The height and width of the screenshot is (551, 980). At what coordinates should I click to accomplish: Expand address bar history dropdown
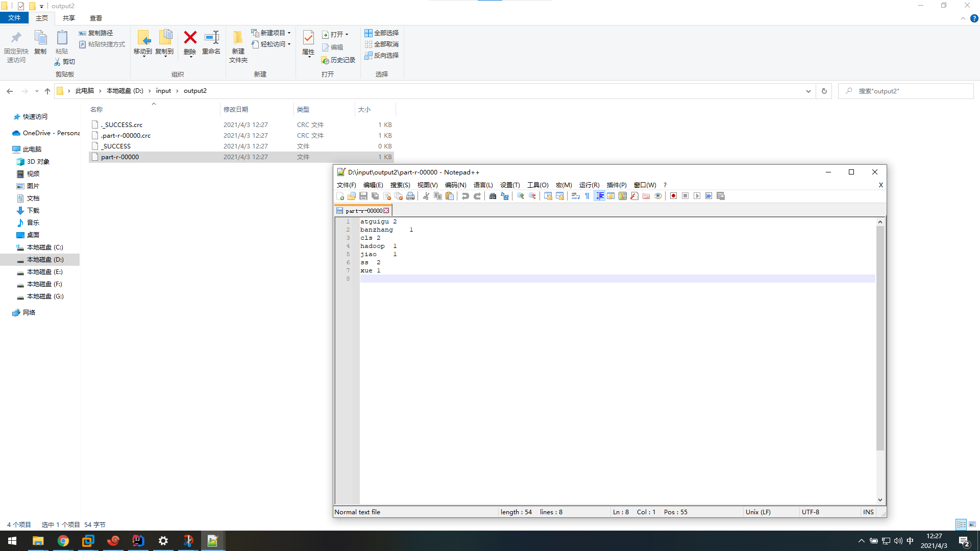coord(808,91)
